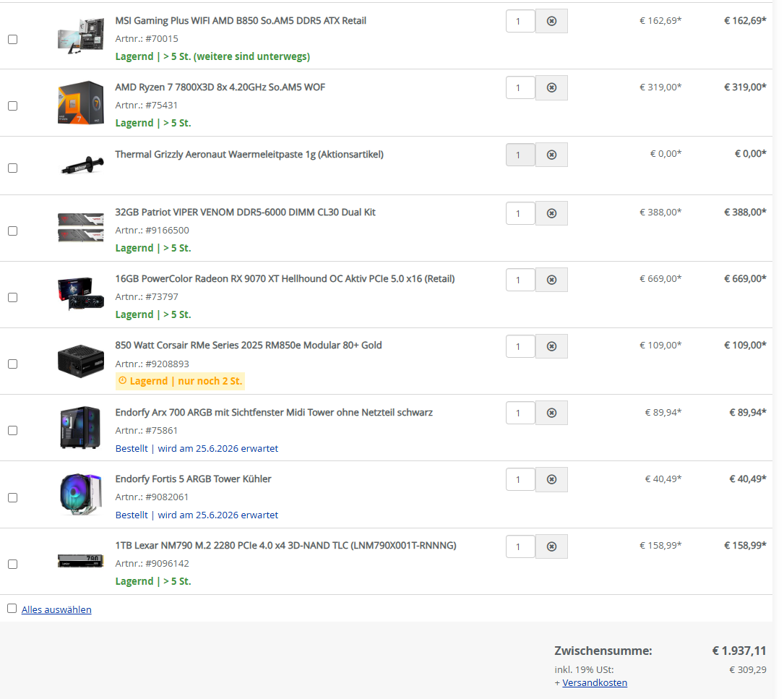
Task: Open Endorfy Fortis 5 cooler image
Action: (80, 494)
